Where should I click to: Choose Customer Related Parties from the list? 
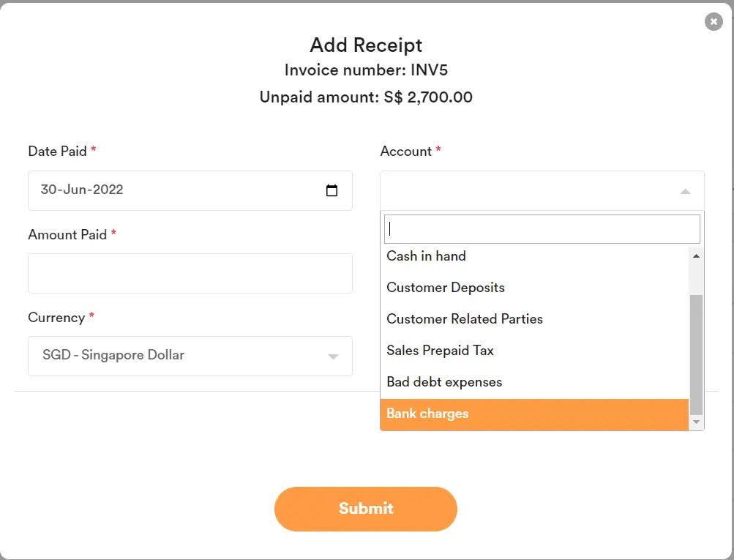click(464, 319)
